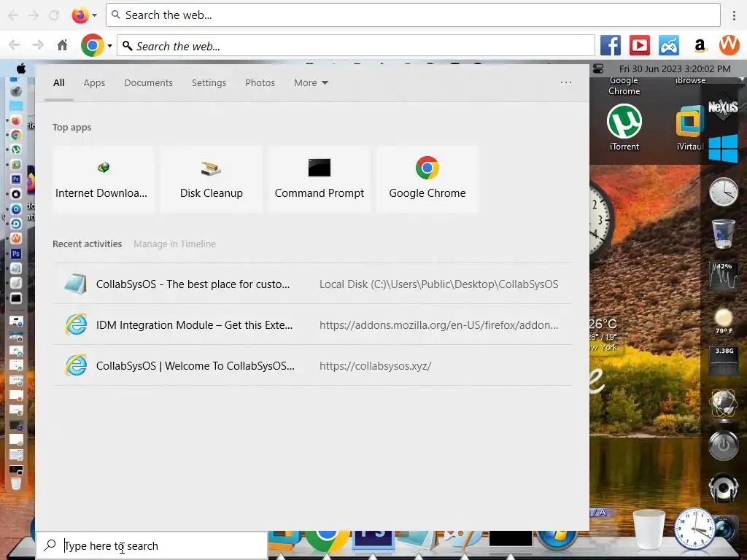
Task: Click the Apple logo menu
Action: [21, 69]
